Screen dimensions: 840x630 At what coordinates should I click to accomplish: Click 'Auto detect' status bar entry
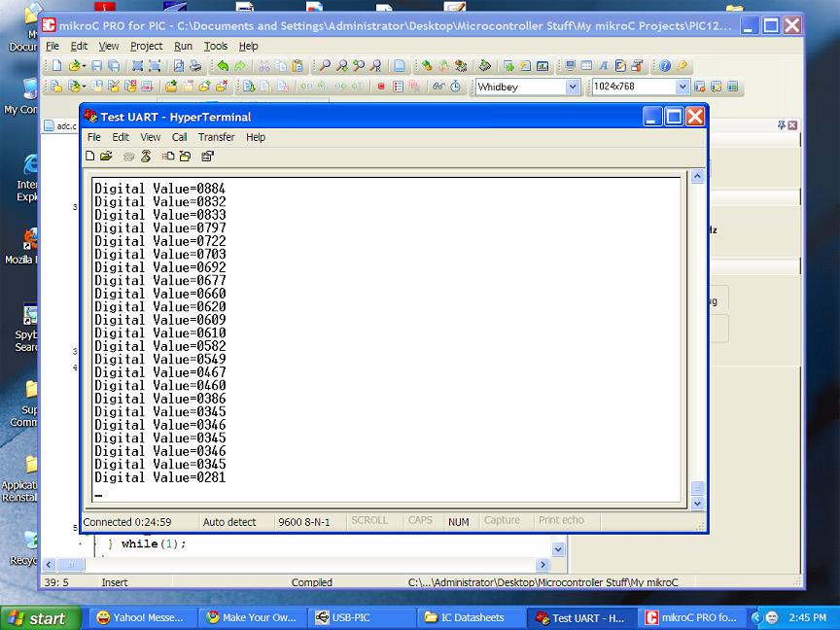click(x=229, y=522)
